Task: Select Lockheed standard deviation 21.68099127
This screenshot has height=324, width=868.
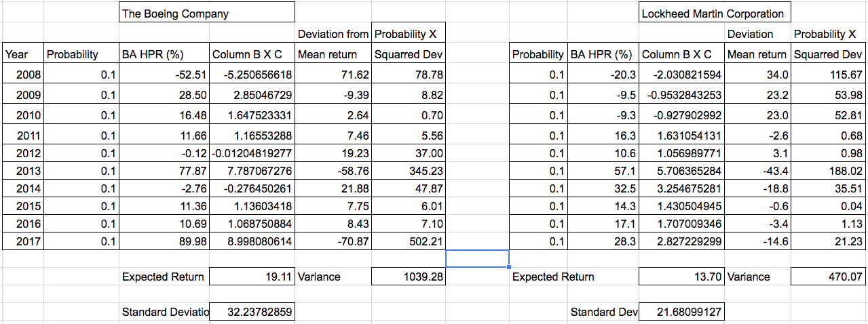Action: [x=681, y=312]
